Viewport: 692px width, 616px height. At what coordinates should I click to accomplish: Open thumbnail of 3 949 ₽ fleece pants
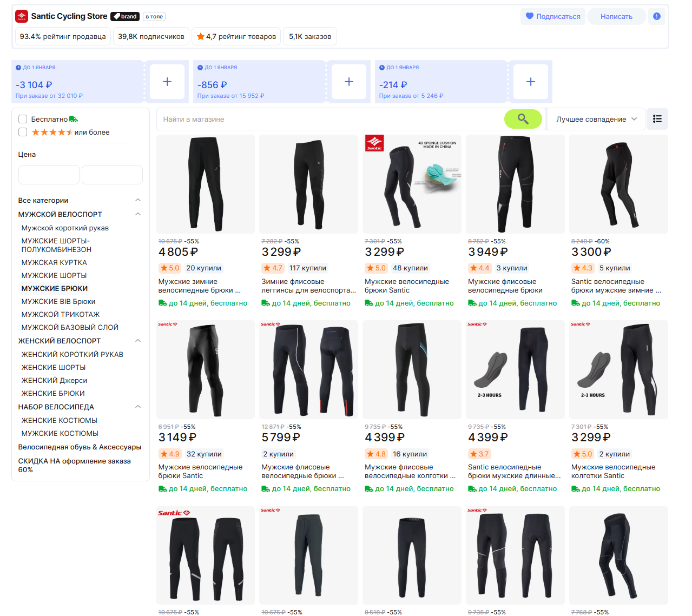coord(515,184)
